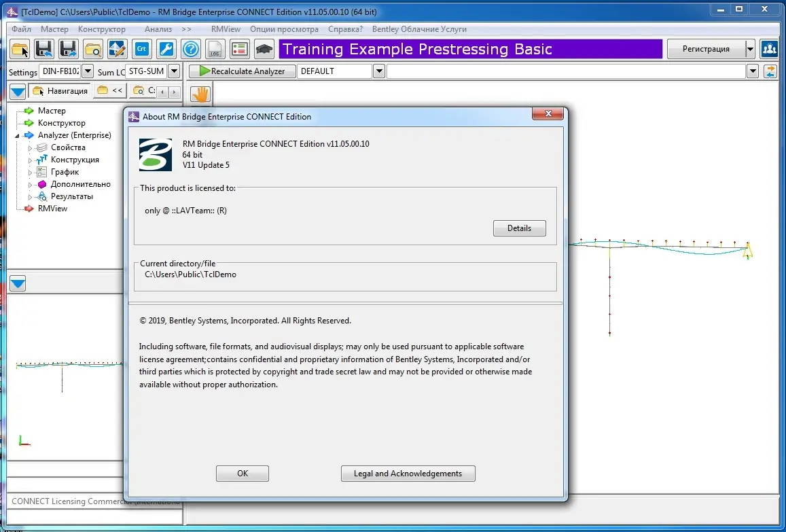The image size is (786, 532).
Task: Open the dropdown arrow of the long empty combo box
Action: click(x=753, y=71)
